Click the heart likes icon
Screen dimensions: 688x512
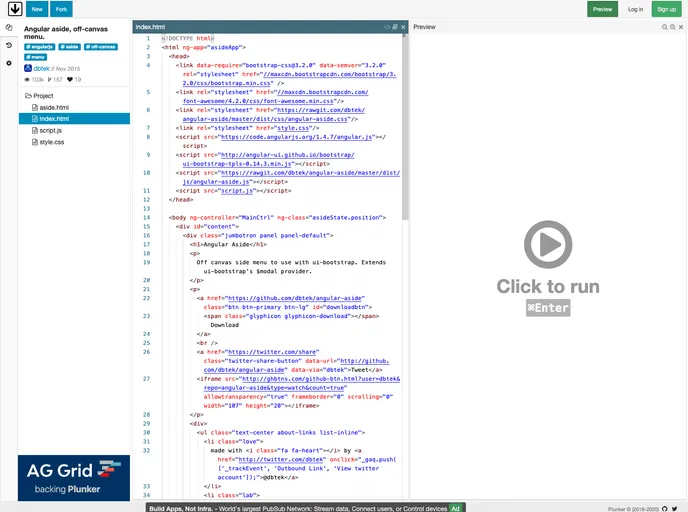[70, 79]
